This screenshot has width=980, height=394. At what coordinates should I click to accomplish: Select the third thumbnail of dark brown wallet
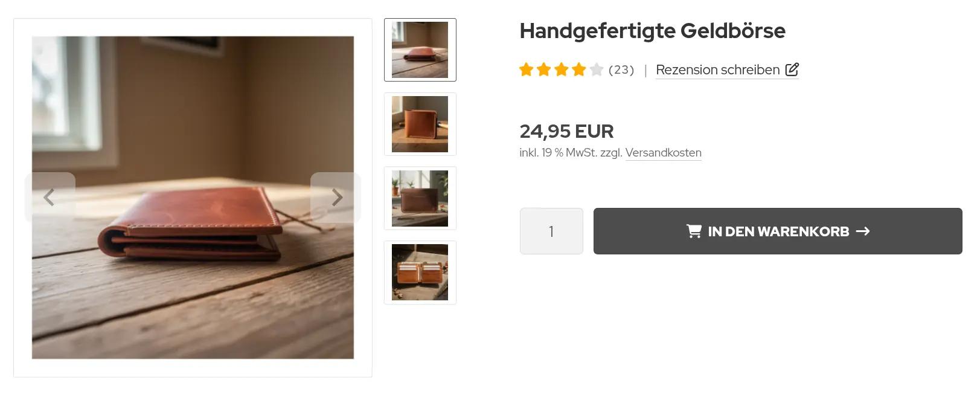[x=420, y=198]
